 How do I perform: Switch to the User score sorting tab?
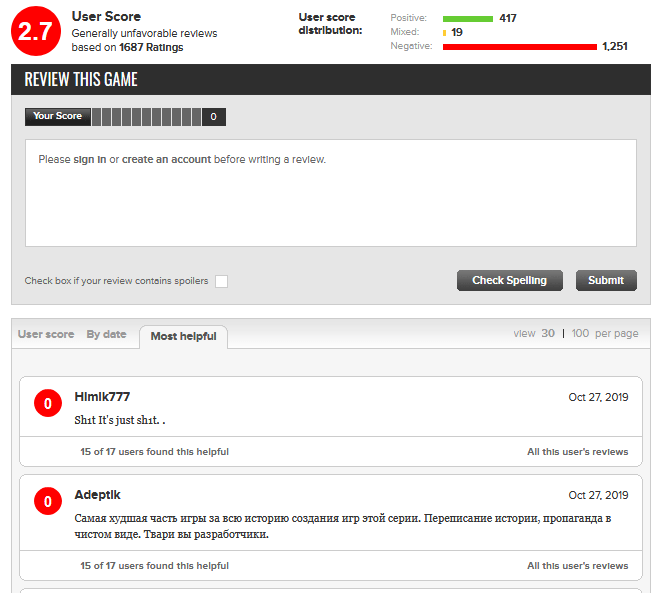pyautogui.click(x=46, y=334)
